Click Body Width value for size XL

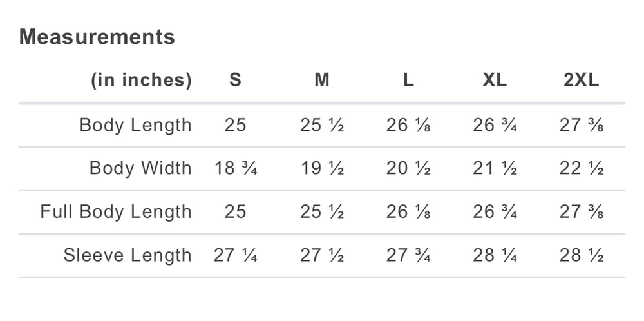[x=495, y=168]
